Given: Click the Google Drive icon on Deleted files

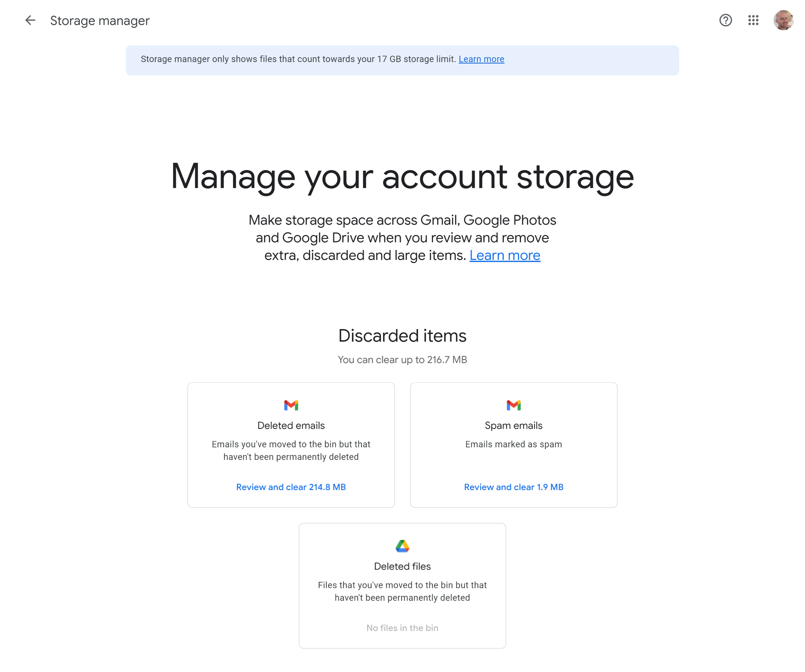Looking at the screenshot, I should [x=402, y=546].
